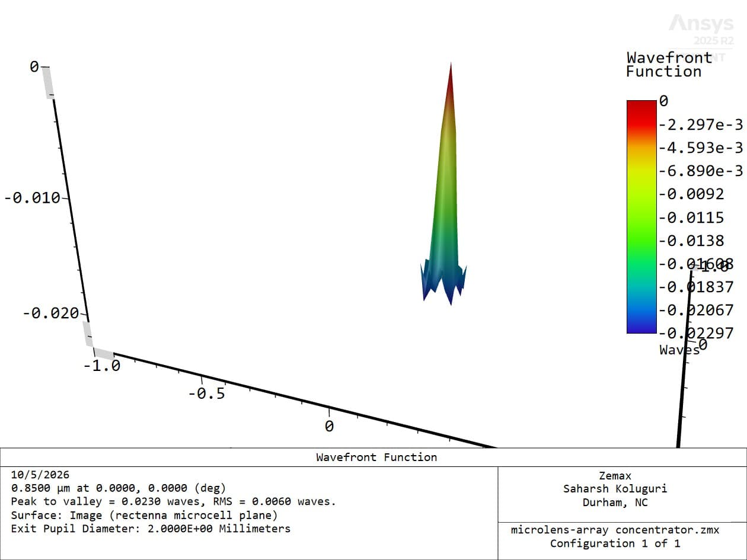Click the Zemax label in info box
This screenshot has width=747, height=560.
615,476
